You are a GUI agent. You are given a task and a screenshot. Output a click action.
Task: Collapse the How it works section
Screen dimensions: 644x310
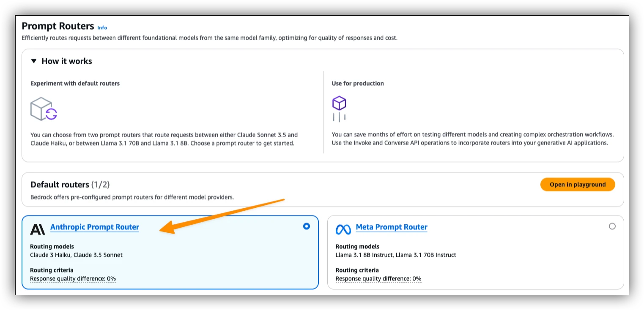tap(34, 61)
